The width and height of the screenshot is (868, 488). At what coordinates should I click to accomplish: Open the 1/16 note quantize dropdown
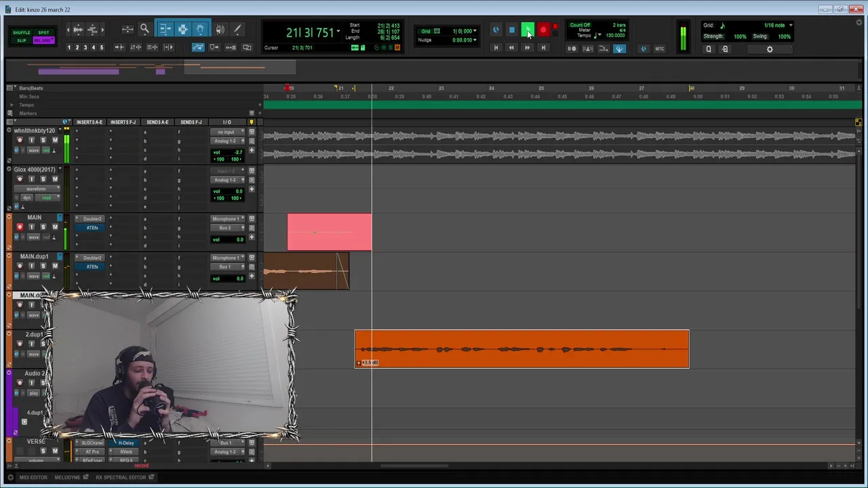790,26
